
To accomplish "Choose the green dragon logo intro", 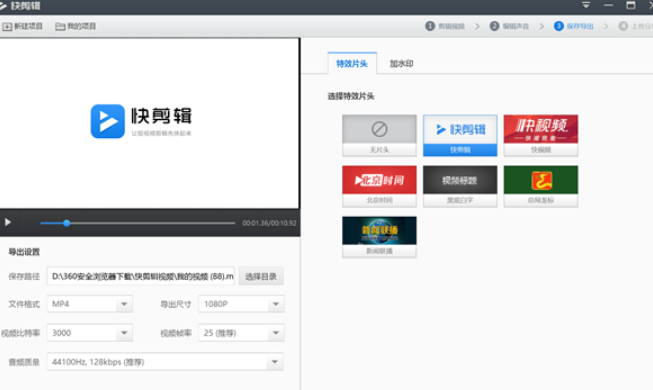I will [541, 186].
